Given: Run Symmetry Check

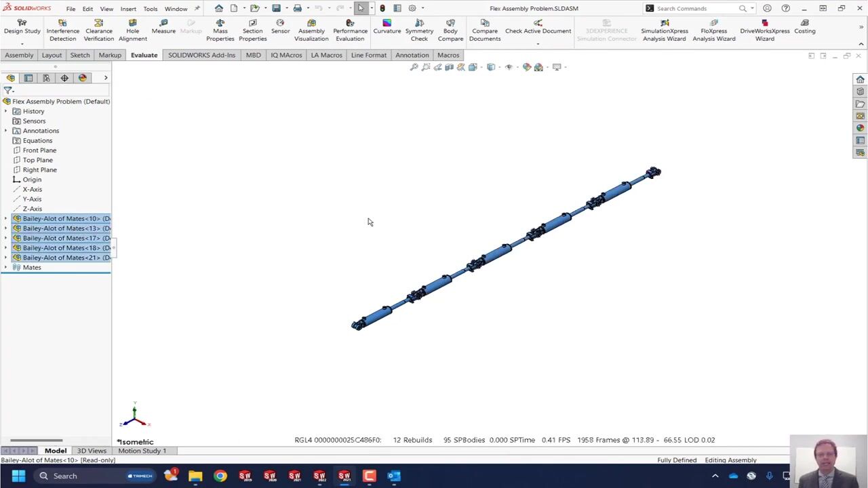Looking at the screenshot, I should click(x=419, y=30).
